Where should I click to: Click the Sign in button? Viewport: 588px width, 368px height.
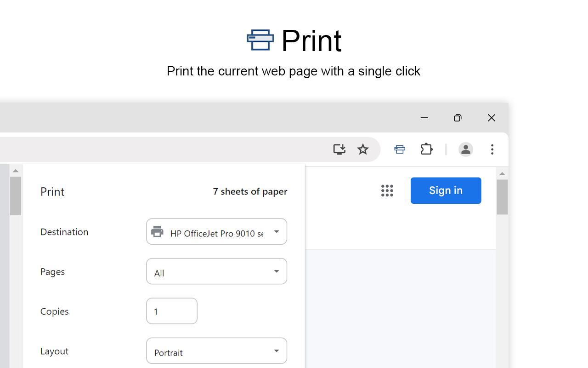coord(445,190)
